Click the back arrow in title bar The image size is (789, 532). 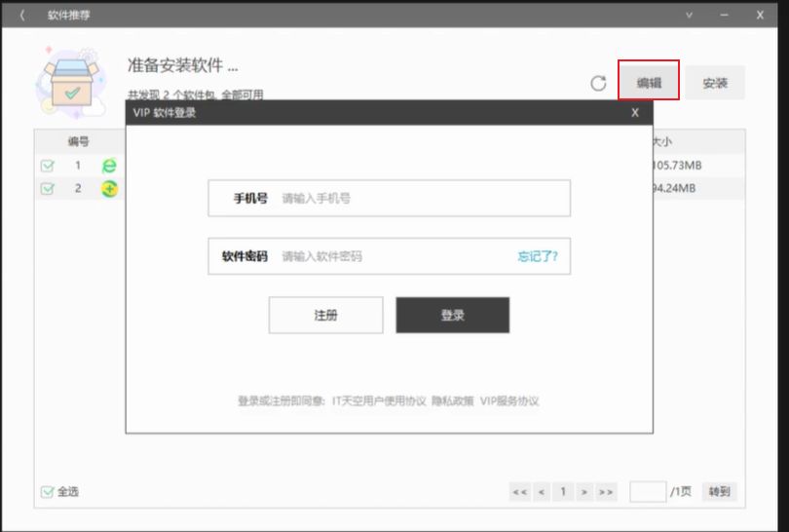pos(22,15)
